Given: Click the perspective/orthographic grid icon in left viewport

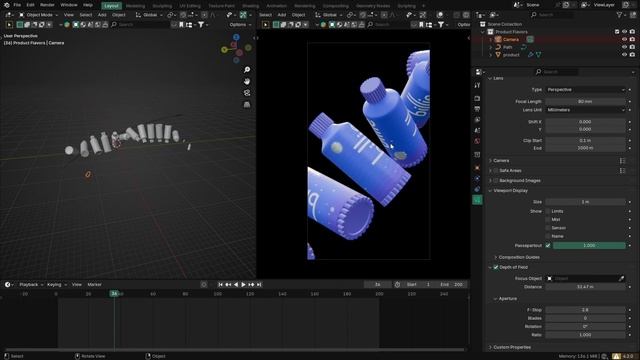Looking at the screenshot, I should (247, 105).
